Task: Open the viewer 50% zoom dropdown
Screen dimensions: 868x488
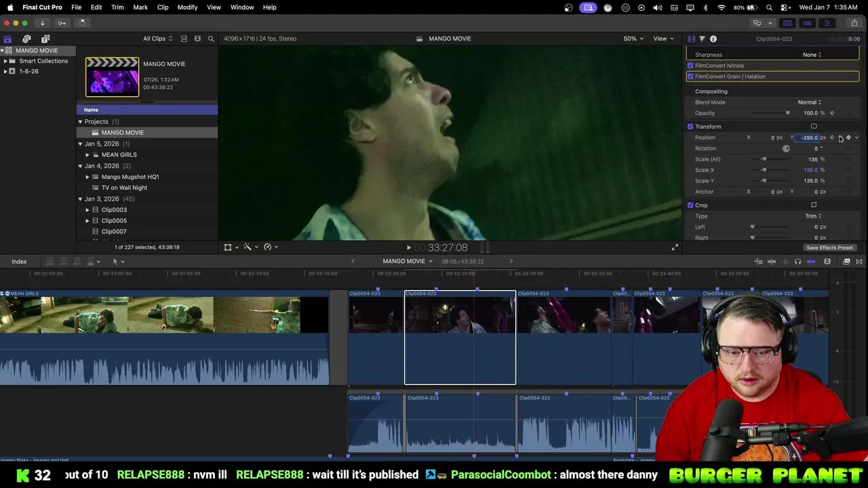Action: coord(633,39)
